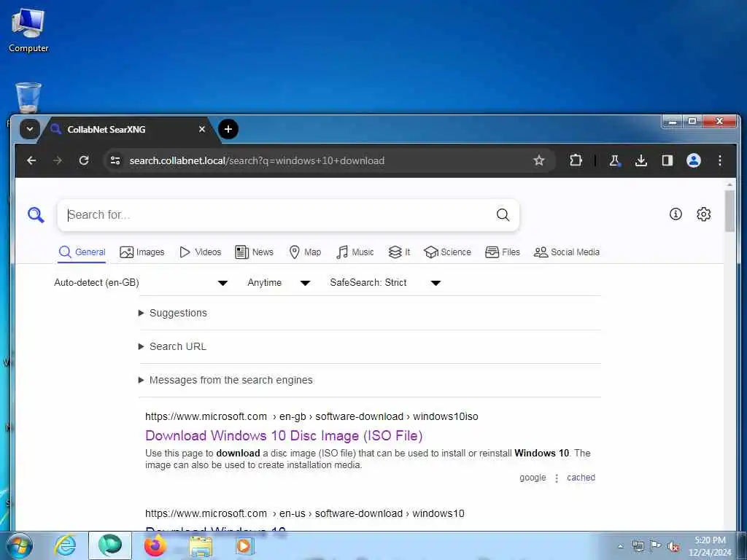Switch to the Images category

click(x=142, y=252)
